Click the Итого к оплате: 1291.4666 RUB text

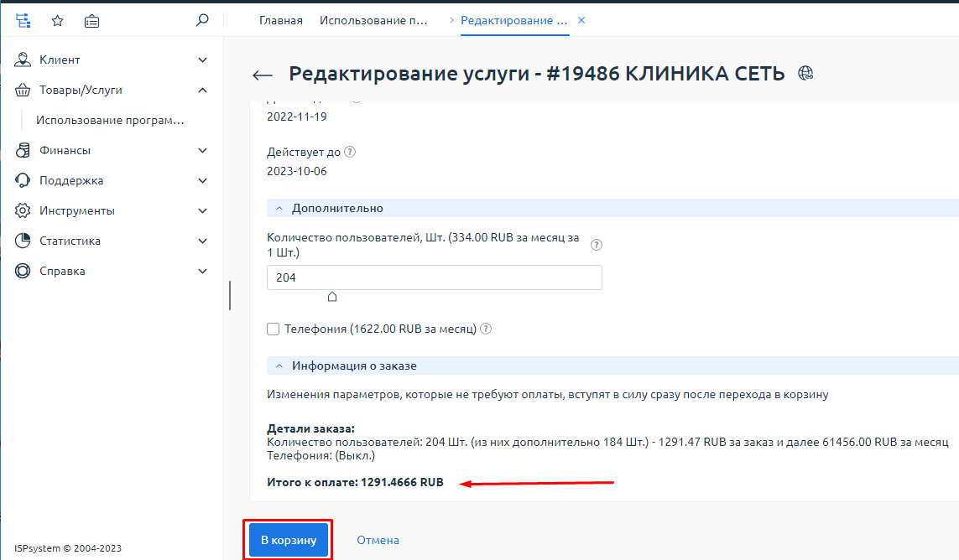point(356,482)
